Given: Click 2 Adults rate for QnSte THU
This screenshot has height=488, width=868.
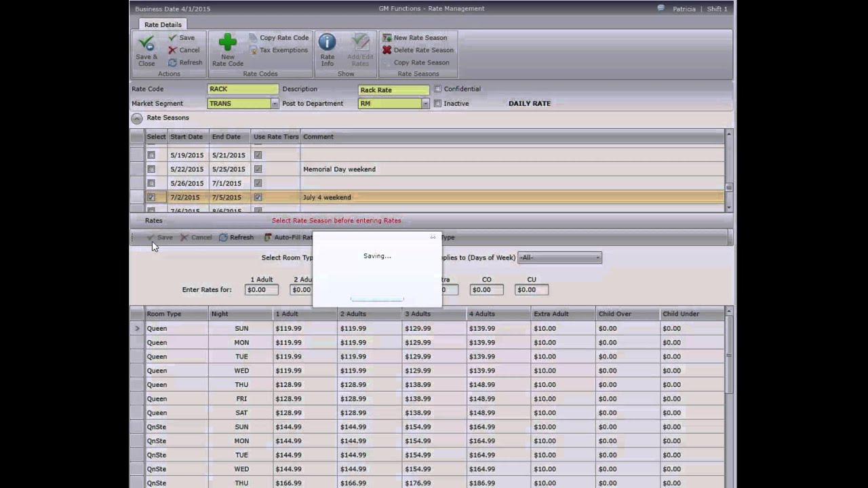Looking at the screenshot, I should 370,483.
